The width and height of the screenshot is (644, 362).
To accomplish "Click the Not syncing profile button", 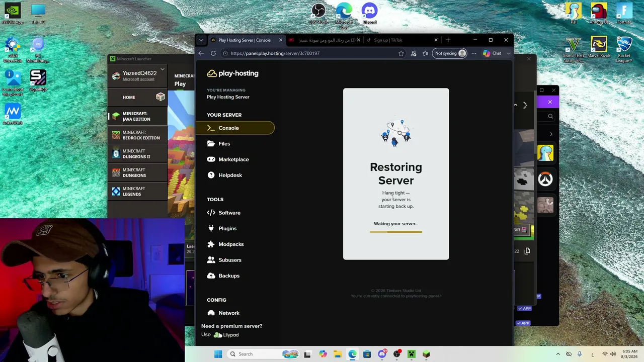I will [x=450, y=53].
